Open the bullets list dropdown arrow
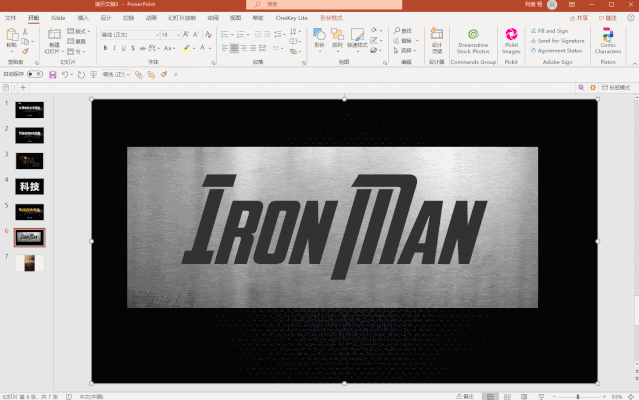 (232, 35)
